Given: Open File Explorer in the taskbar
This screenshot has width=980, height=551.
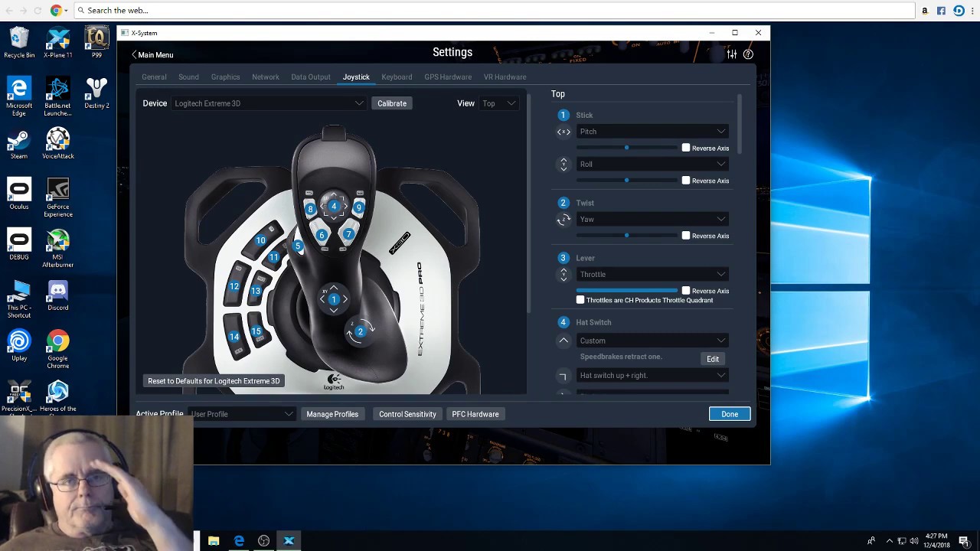Looking at the screenshot, I should point(214,541).
